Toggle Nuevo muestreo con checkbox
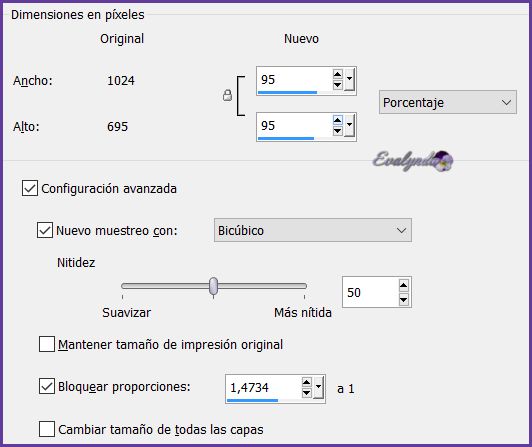 [45, 230]
